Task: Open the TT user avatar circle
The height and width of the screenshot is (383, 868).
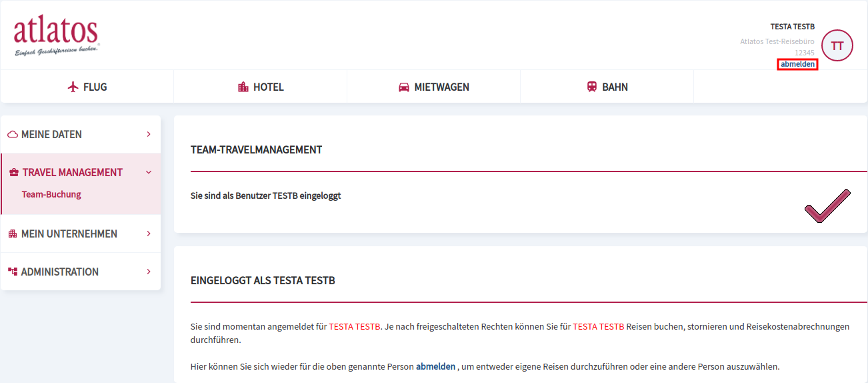Action: pos(837,45)
